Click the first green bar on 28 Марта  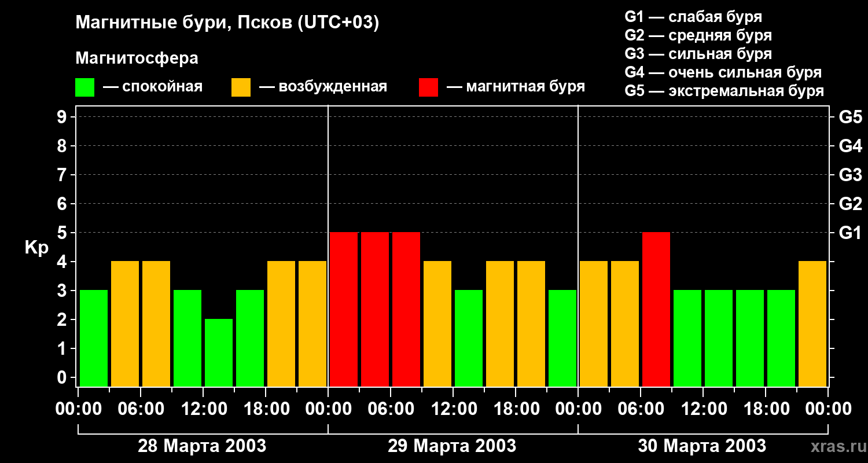point(94,338)
